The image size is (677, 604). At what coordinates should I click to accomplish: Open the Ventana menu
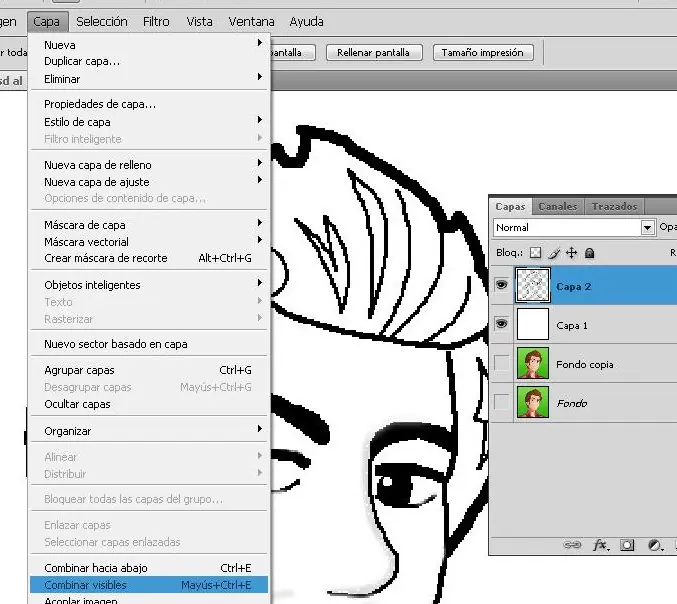pos(252,22)
